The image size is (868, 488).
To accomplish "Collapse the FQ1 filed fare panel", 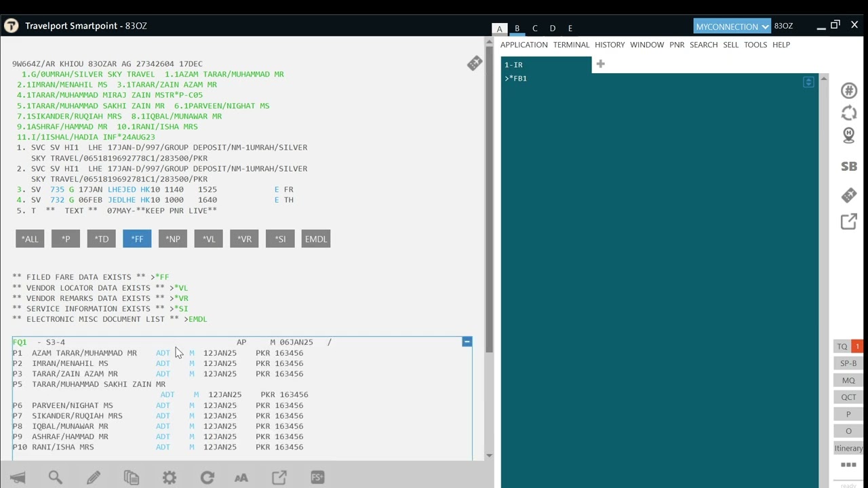I will 467,342.
